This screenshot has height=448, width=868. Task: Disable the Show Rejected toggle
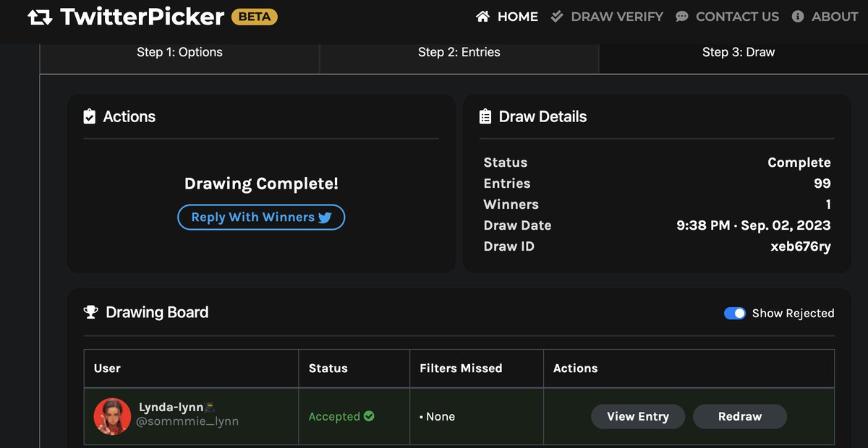(736, 313)
